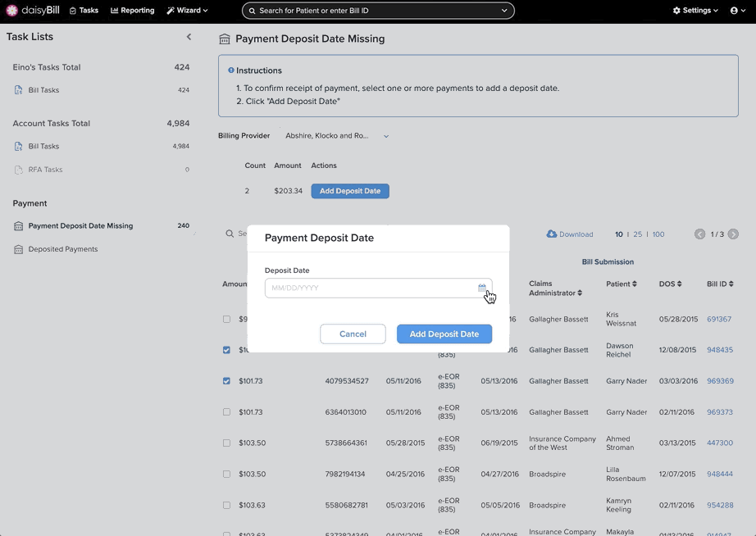
Task: Go to next page arrow
Action: [733, 234]
